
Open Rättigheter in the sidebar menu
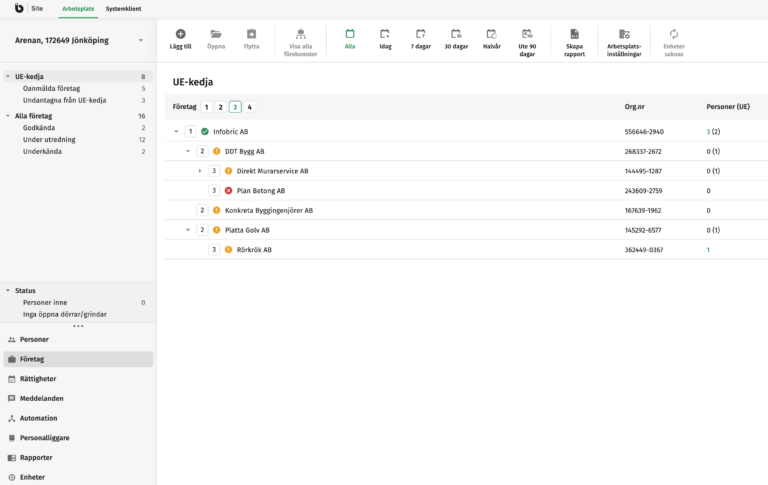(38, 379)
